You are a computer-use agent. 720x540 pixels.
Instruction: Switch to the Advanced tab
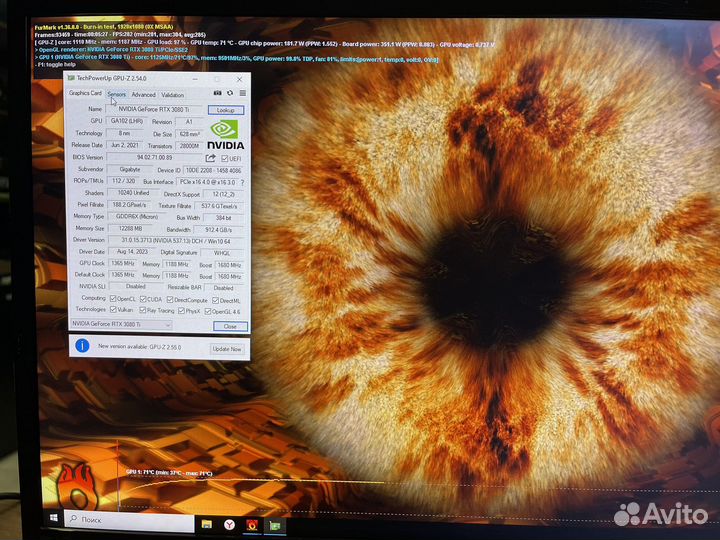click(143, 95)
